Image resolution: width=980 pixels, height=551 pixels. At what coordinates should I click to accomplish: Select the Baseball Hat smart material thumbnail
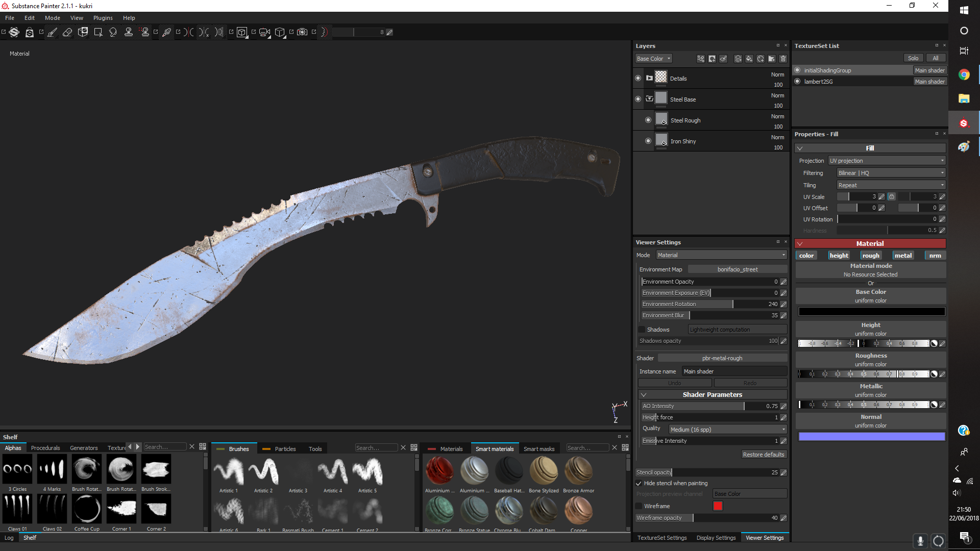coord(509,470)
